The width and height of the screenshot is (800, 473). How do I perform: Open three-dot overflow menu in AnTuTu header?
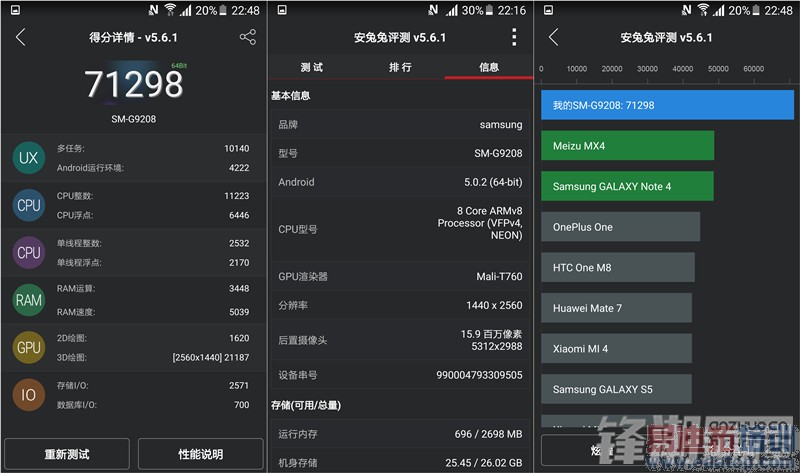click(x=514, y=37)
